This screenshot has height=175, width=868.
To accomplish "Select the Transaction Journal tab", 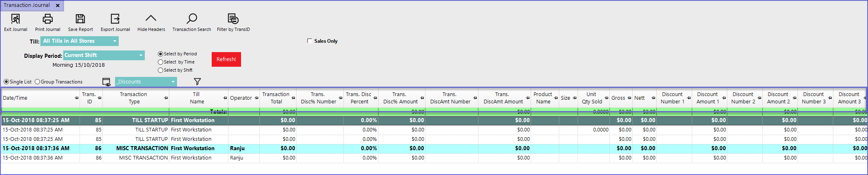I will tap(27, 5).
